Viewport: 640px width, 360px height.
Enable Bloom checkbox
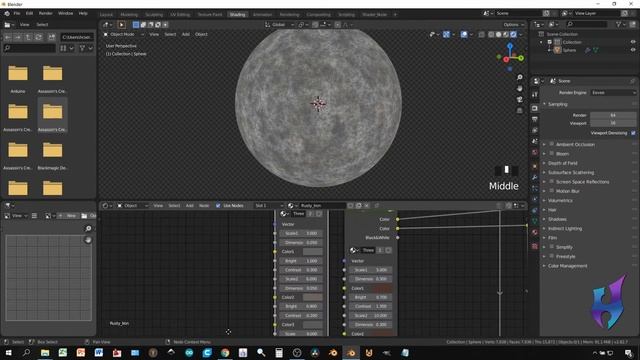click(x=551, y=153)
